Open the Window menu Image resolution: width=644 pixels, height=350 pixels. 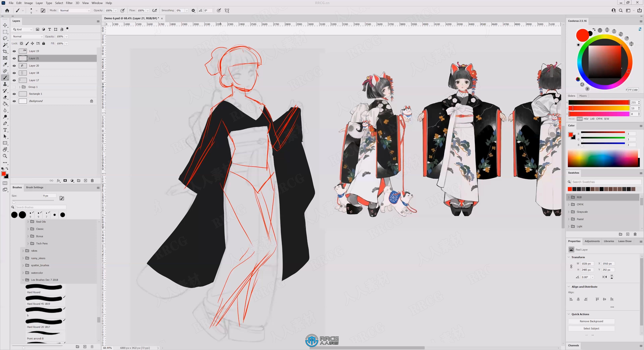(97, 3)
